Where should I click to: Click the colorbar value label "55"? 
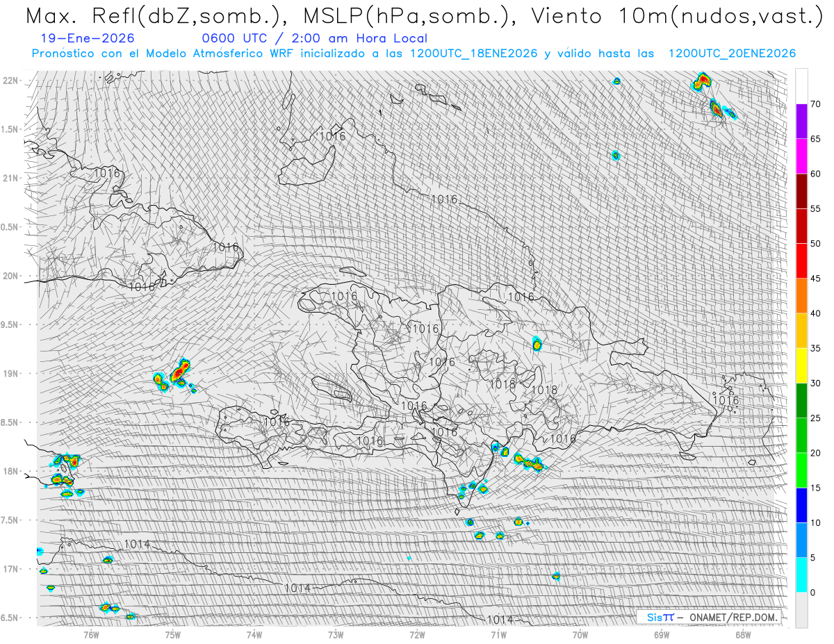pos(816,208)
